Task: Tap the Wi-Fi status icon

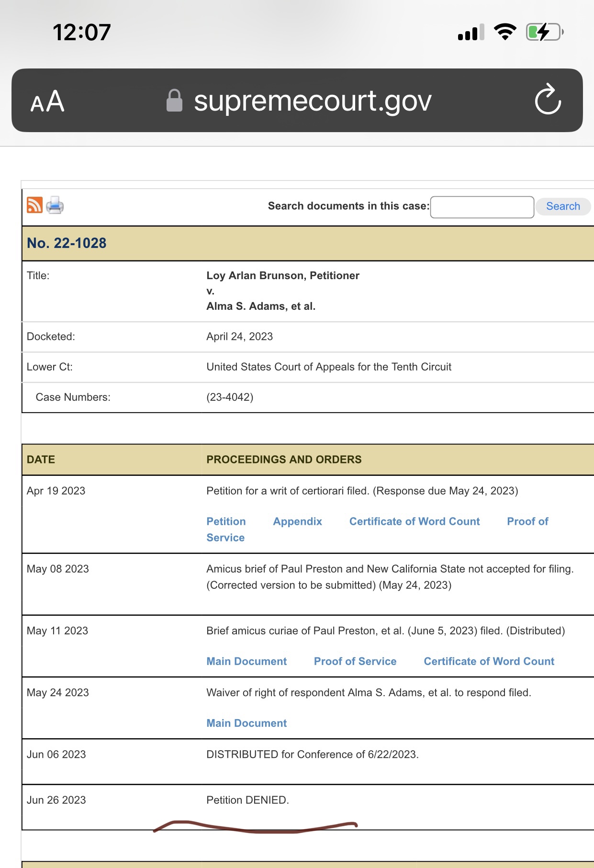Action: coord(504,32)
